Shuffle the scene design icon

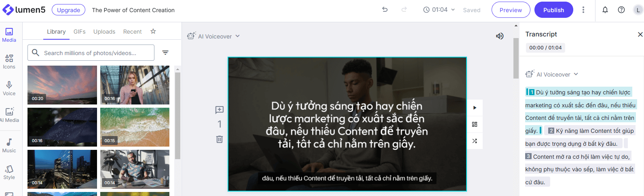coord(475,141)
